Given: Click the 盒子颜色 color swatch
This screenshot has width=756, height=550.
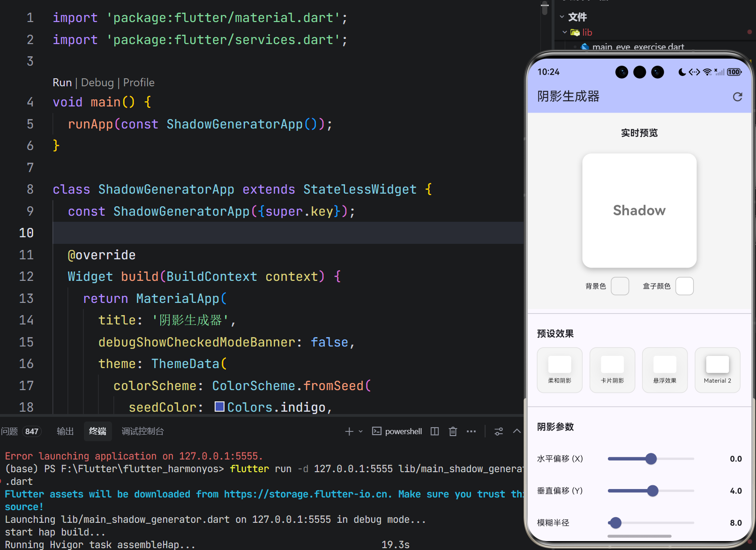Looking at the screenshot, I should click(684, 286).
